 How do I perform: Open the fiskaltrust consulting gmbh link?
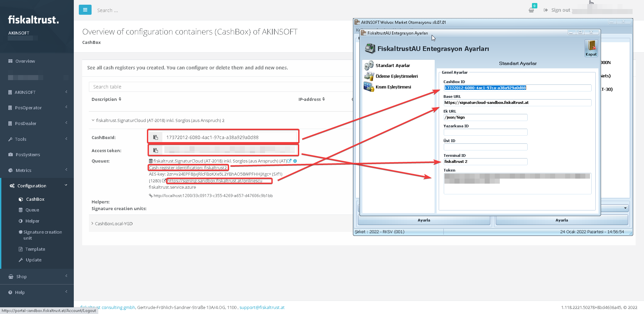(x=108, y=307)
